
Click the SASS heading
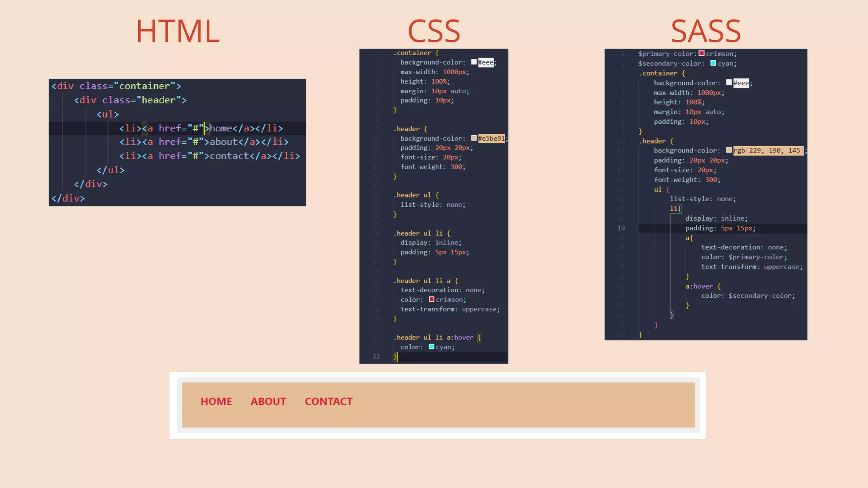coord(706,31)
